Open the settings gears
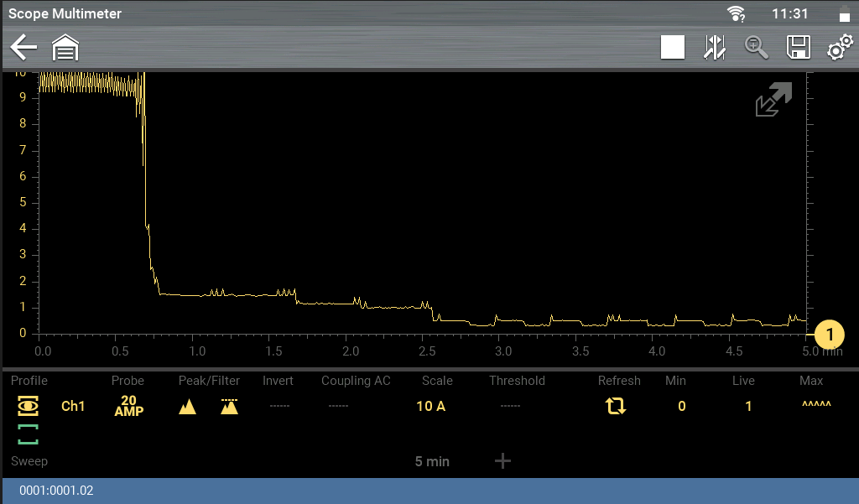 (839, 48)
